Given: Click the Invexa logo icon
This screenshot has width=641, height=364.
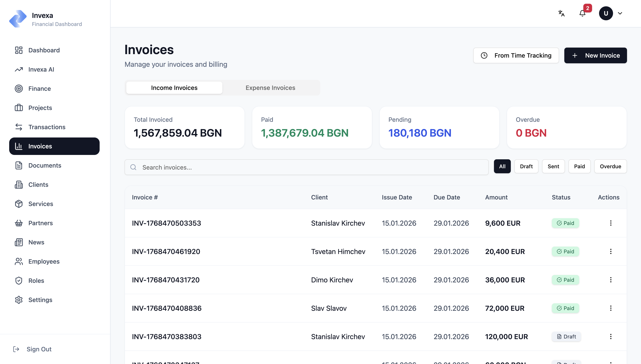Looking at the screenshot, I should coord(18,19).
